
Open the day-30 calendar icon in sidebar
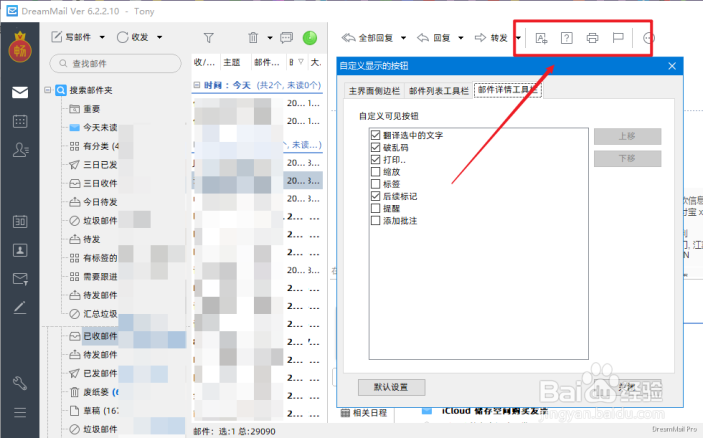20,221
